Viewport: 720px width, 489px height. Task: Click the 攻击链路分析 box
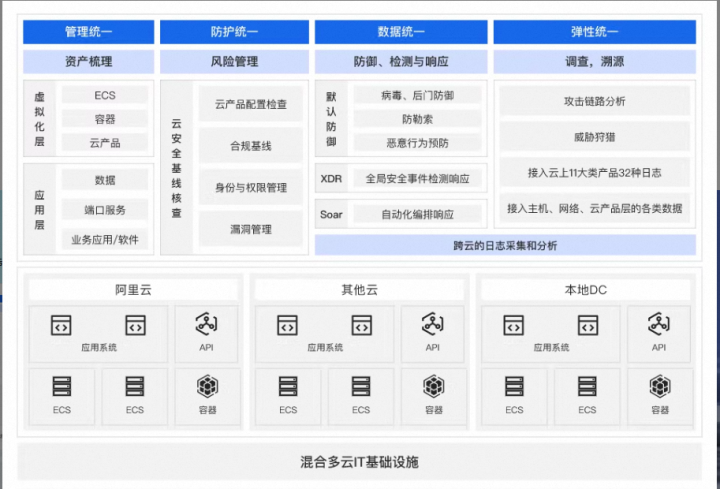click(x=595, y=101)
